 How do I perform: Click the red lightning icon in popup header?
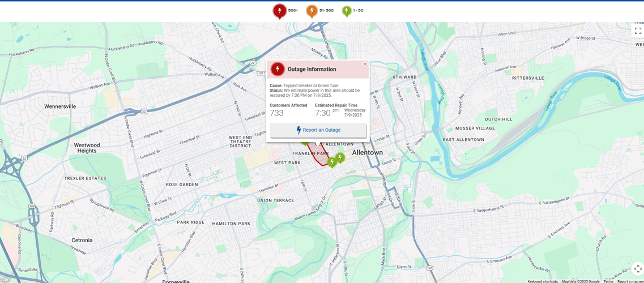278,69
